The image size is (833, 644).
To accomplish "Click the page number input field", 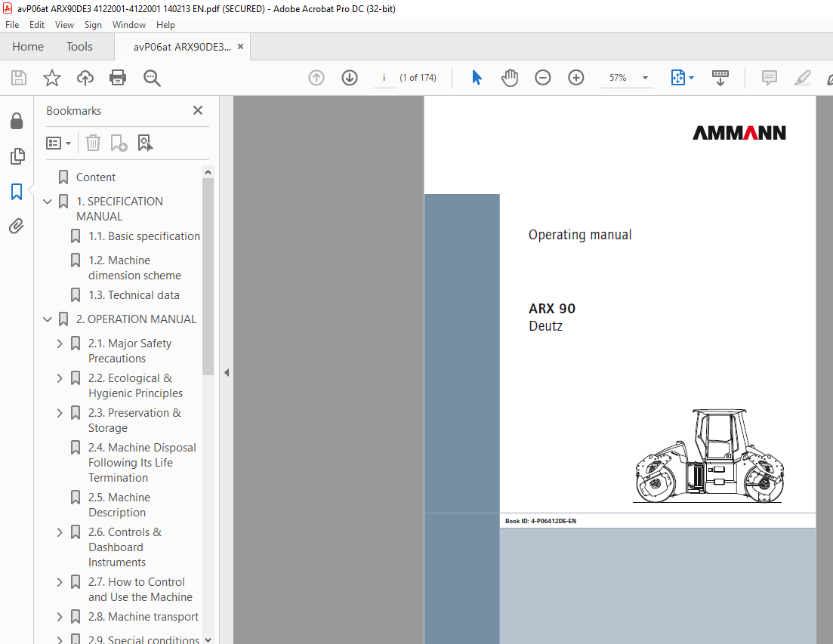I will tap(384, 78).
